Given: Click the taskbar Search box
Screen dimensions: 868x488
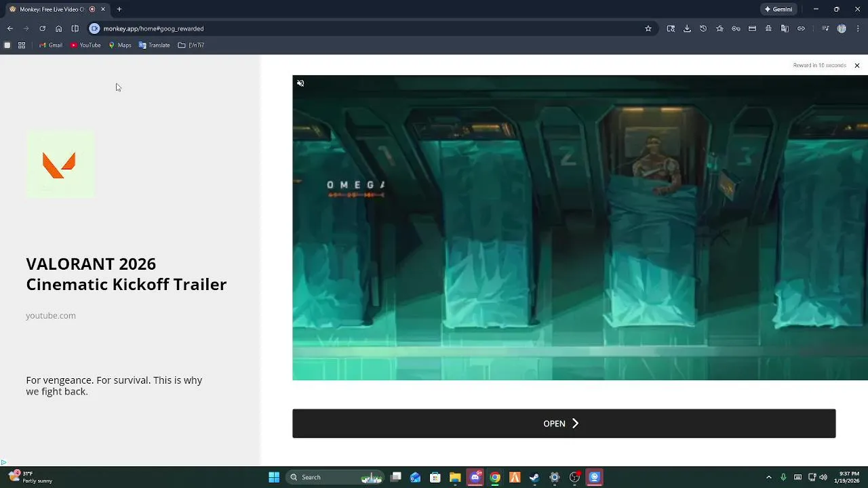Looking at the screenshot, I should click(x=336, y=477).
